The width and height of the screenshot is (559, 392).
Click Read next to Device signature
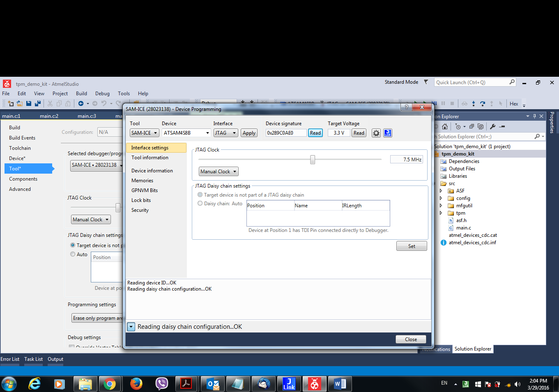315,133
